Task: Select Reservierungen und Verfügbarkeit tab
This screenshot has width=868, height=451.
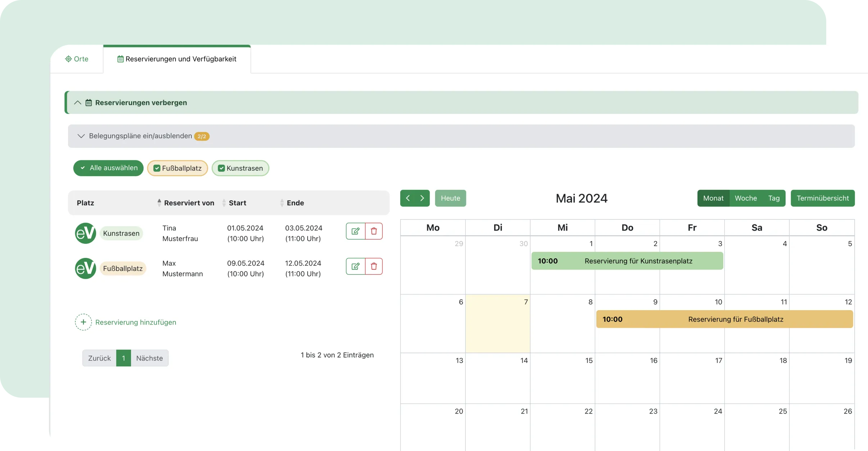Action: pos(177,59)
